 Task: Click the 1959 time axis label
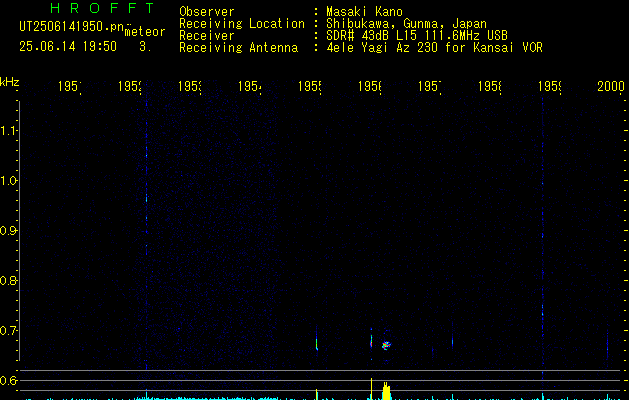(550, 86)
